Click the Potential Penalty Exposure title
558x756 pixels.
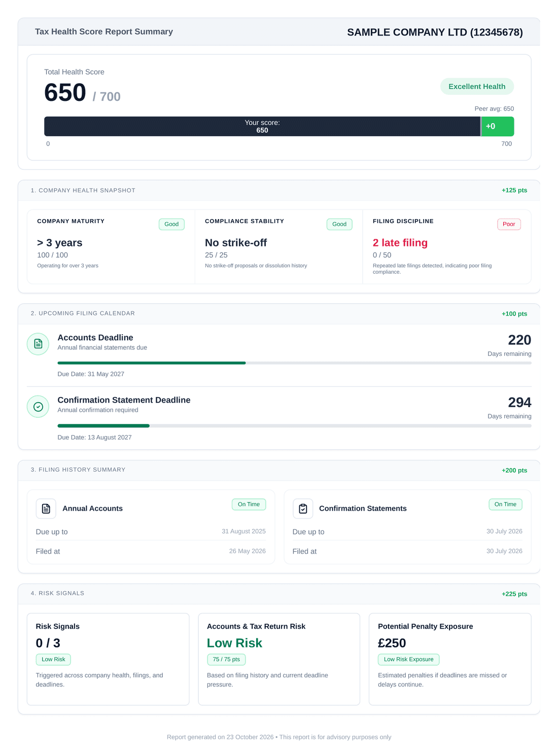coord(425,626)
